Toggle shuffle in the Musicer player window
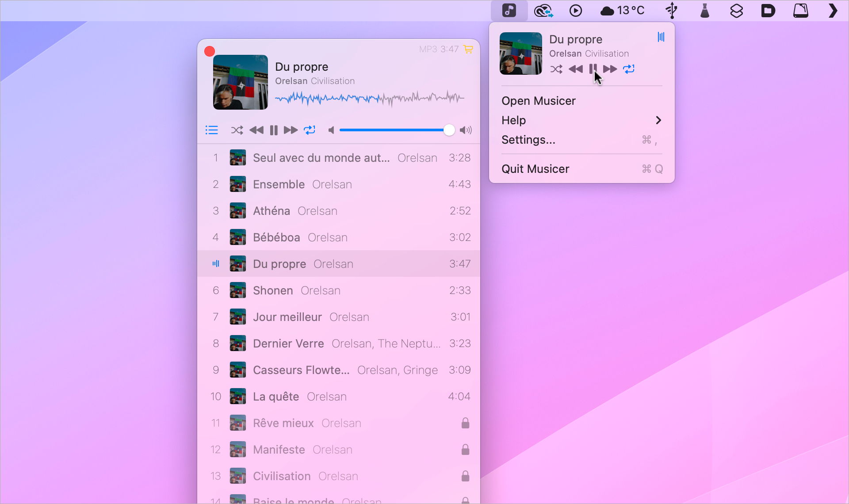 pos(237,130)
